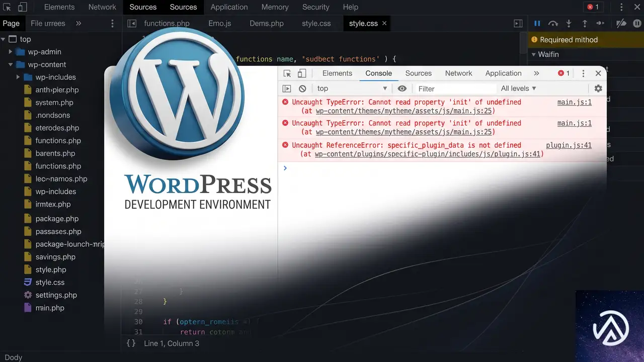The image size is (644, 362).
Task: Open savings.php in file tree
Action: click(x=55, y=257)
